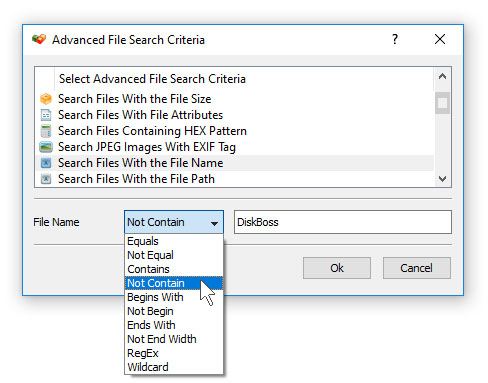This screenshot has height=383, width=488.
Task: Choose highlighted Not Contain list option
Action: [174, 283]
